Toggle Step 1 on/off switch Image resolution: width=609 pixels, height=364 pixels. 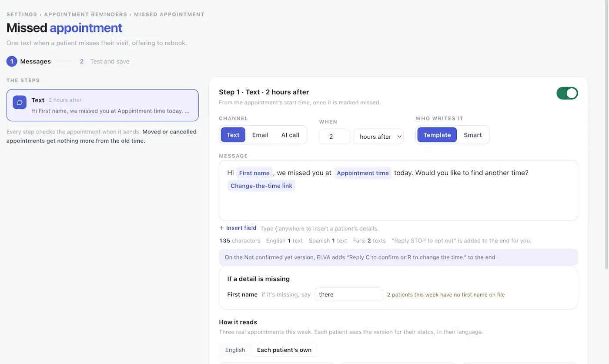pos(567,93)
